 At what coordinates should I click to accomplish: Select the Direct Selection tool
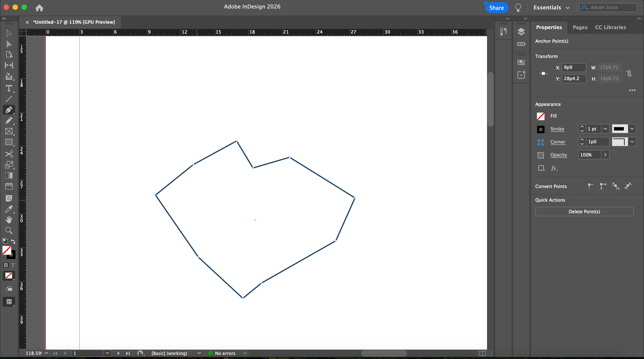(9, 44)
